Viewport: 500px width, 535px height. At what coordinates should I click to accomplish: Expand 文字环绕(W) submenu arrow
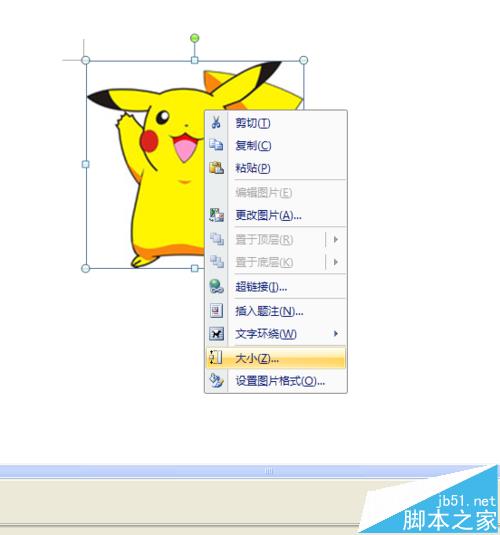336,333
